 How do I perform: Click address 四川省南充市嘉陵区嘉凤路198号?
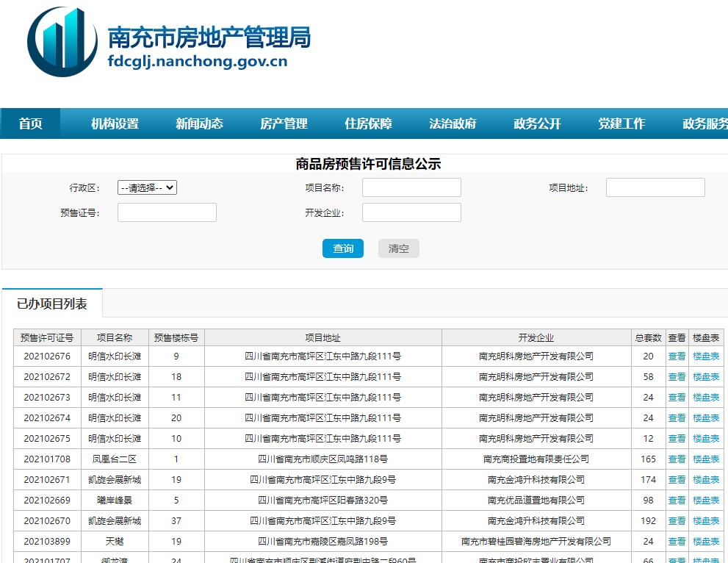click(322, 541)
